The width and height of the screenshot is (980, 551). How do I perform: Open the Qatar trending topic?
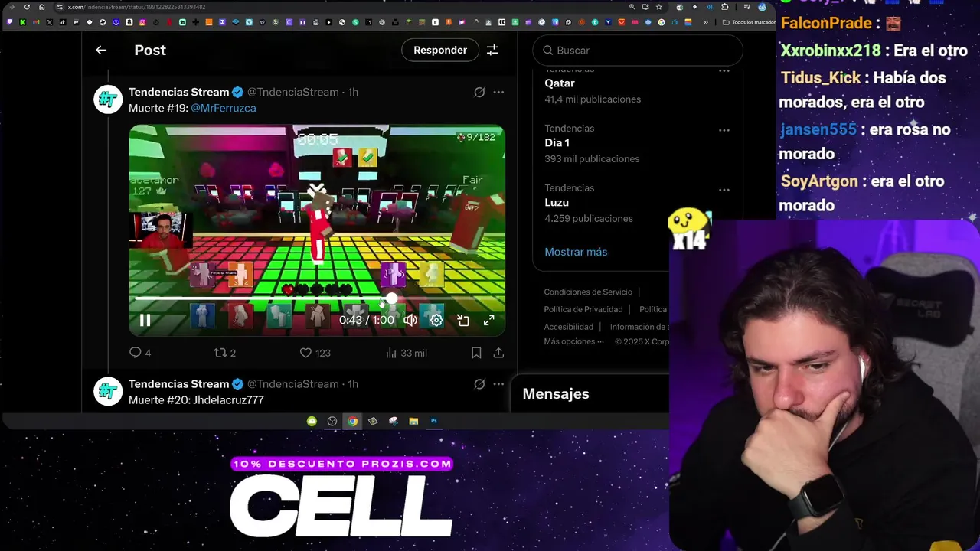[560, 83]
